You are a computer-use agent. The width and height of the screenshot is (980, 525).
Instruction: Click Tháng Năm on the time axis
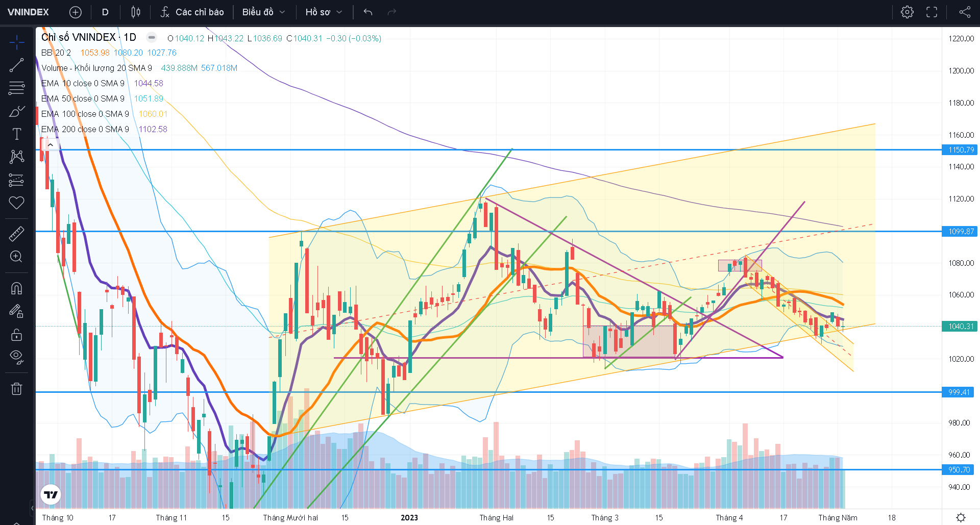(x=838, y=517)
